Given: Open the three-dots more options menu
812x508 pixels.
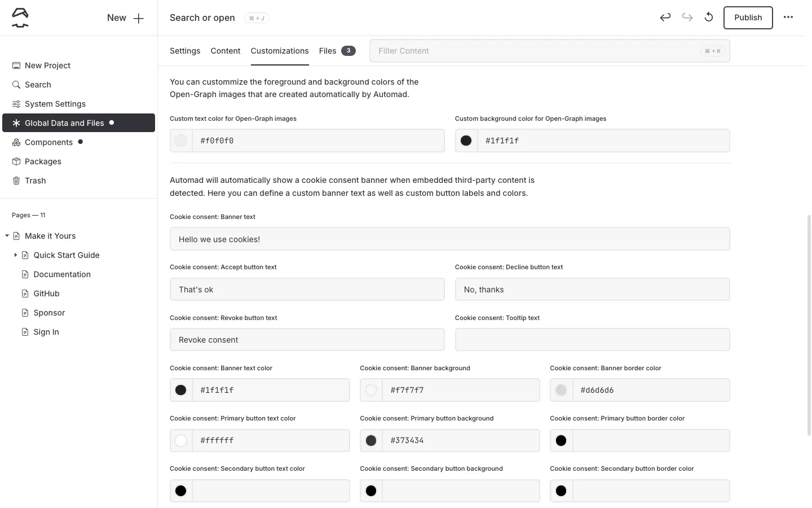Looking at the screenshot, I should pos(788,17).
